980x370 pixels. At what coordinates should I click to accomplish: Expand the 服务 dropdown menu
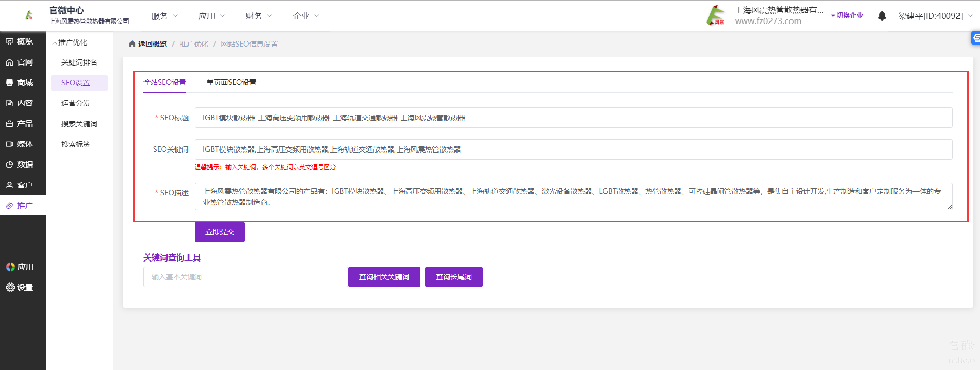tap(164, 16)
